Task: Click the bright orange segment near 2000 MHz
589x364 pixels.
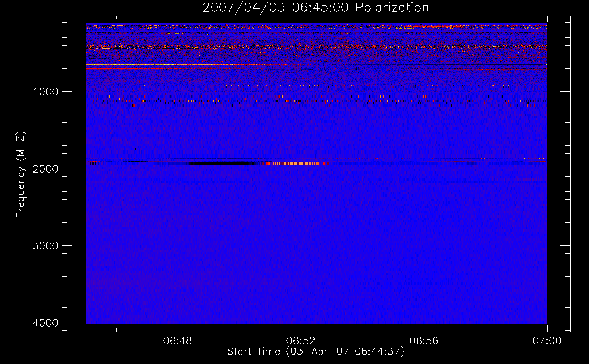Action: (x=296, y=163)
